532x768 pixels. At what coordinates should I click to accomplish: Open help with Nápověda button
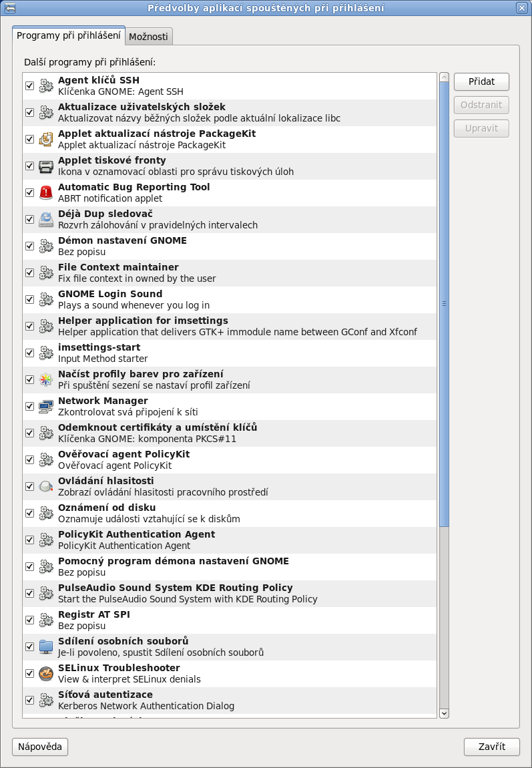40,747
